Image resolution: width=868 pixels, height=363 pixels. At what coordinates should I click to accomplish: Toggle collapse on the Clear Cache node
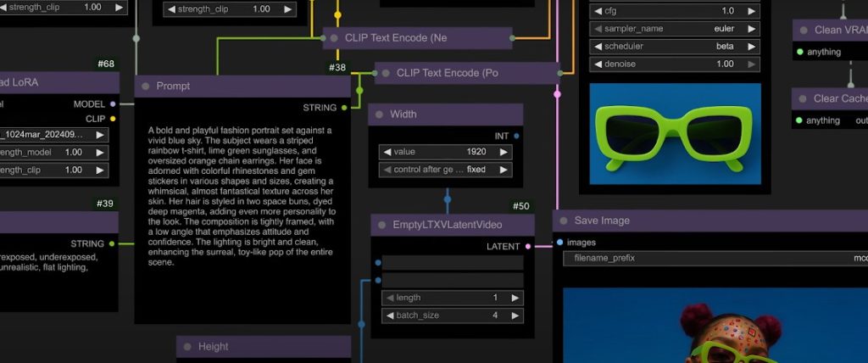(803, 98)
